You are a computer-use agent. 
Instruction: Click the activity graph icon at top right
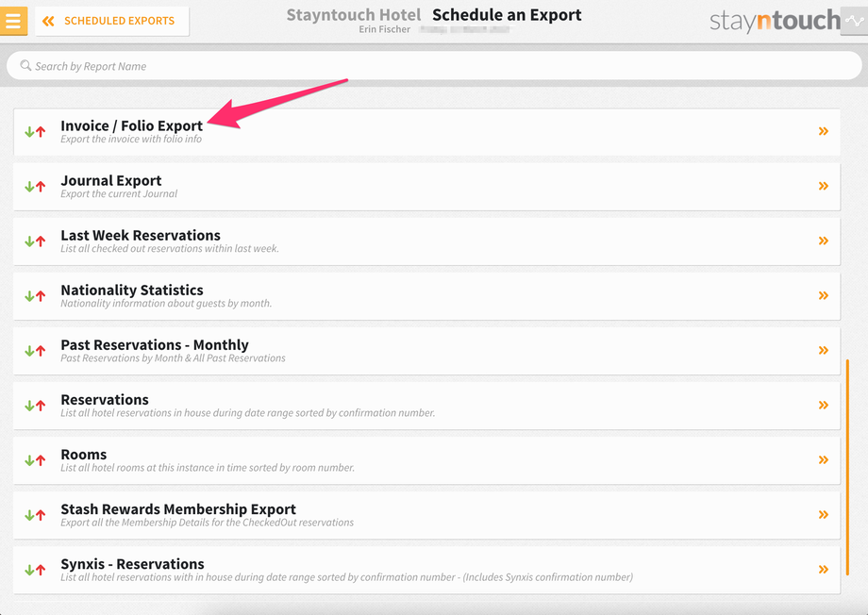click(854, 21)
